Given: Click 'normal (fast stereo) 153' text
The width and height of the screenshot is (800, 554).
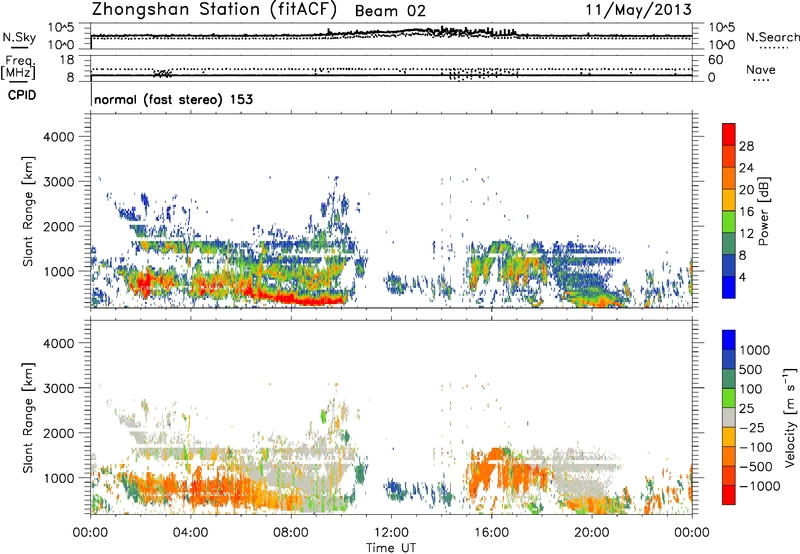Looking at the screenshot, I should tap(173, 99).
